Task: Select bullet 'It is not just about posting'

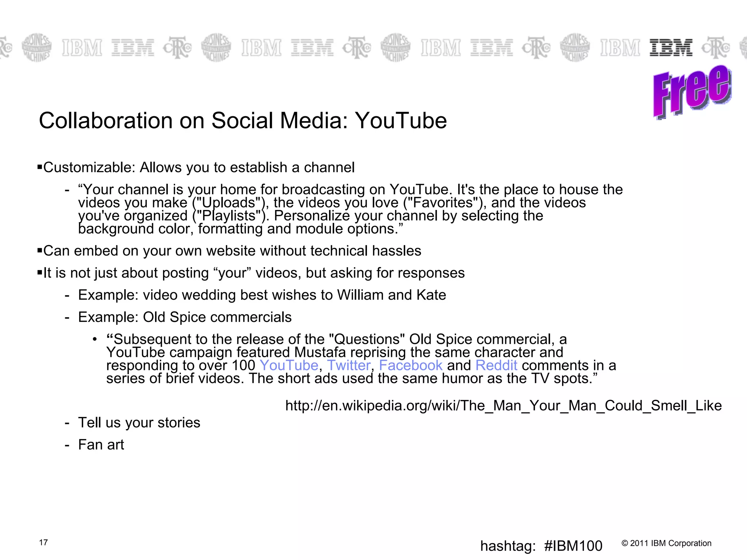Action: (x=251, y=273)
